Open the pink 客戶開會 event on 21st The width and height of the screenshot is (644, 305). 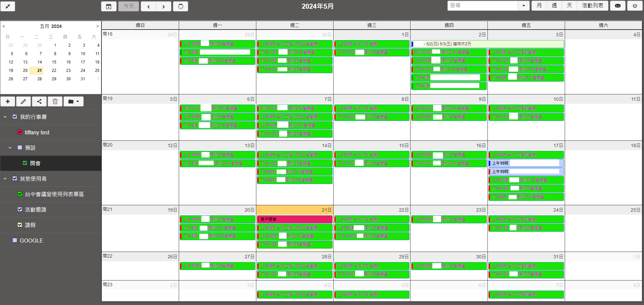295,219
